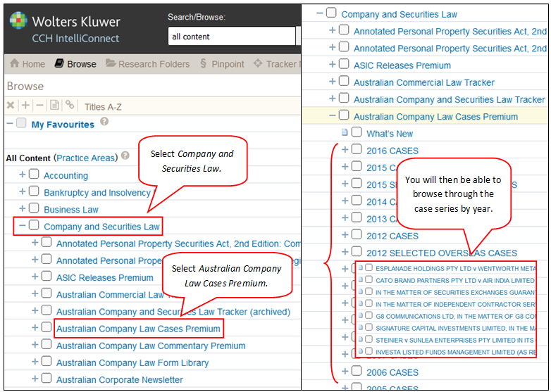The height and width of the screenshot is (392, 551).
Task: Click the help icon beside Practice Areas
Action: 125,156
